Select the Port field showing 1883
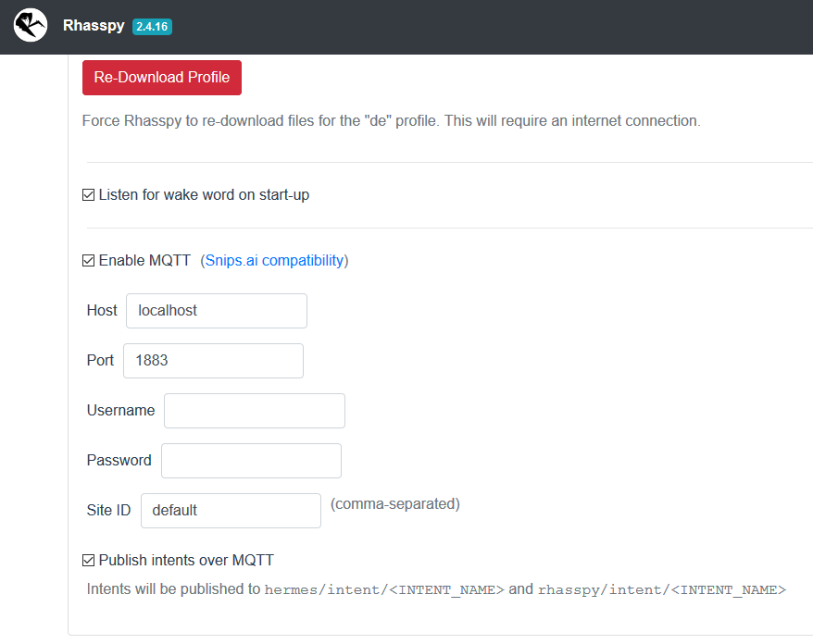The image size is (813, 644). [213, 361]
